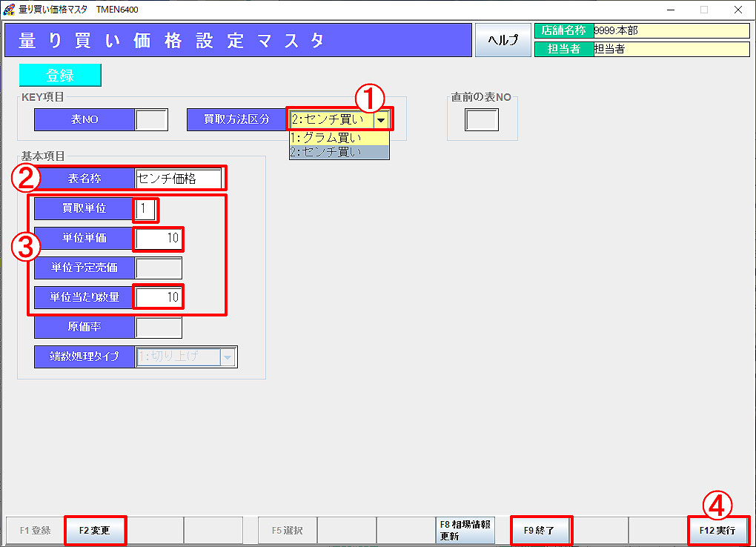This screenshot has width=756, height=547.
Task: Click the F12 実行 function button
Action: click(x=717, y=530)
